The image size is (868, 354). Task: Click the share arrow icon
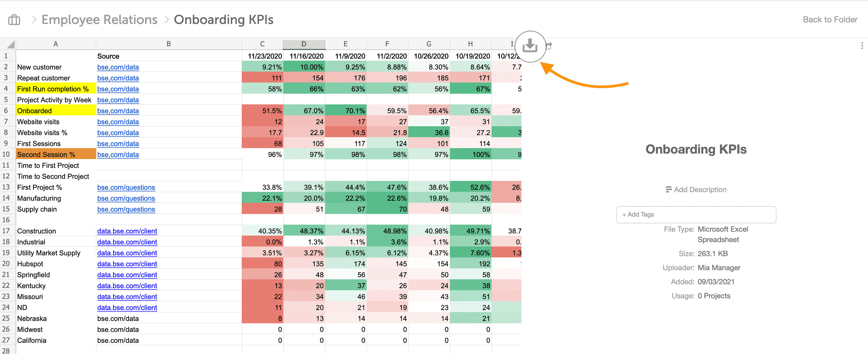549,45
